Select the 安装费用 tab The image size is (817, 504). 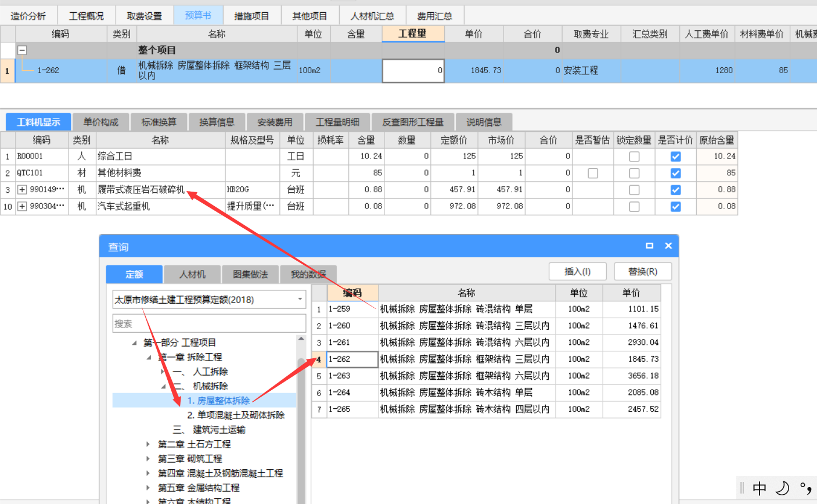point(275,122)
